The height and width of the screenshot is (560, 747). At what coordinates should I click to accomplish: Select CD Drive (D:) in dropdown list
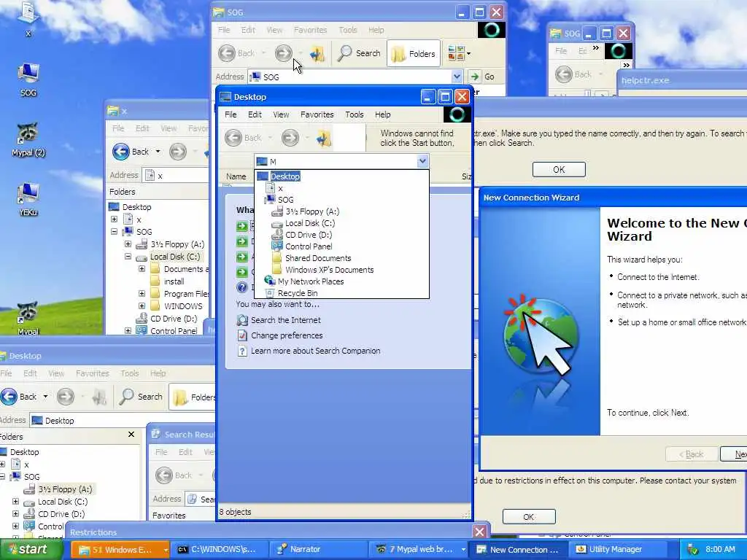pos(309,235)
